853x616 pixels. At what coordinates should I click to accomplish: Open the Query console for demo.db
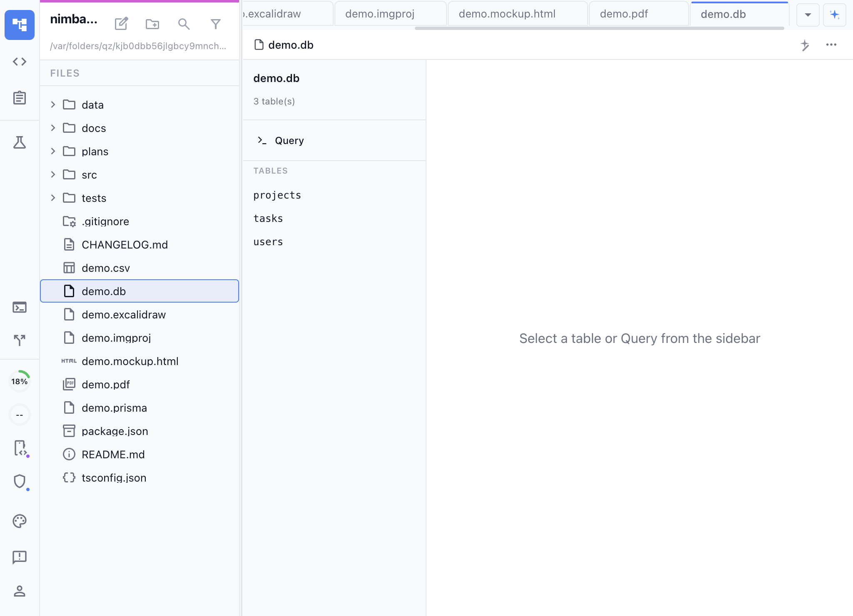(x=289, y=141)
